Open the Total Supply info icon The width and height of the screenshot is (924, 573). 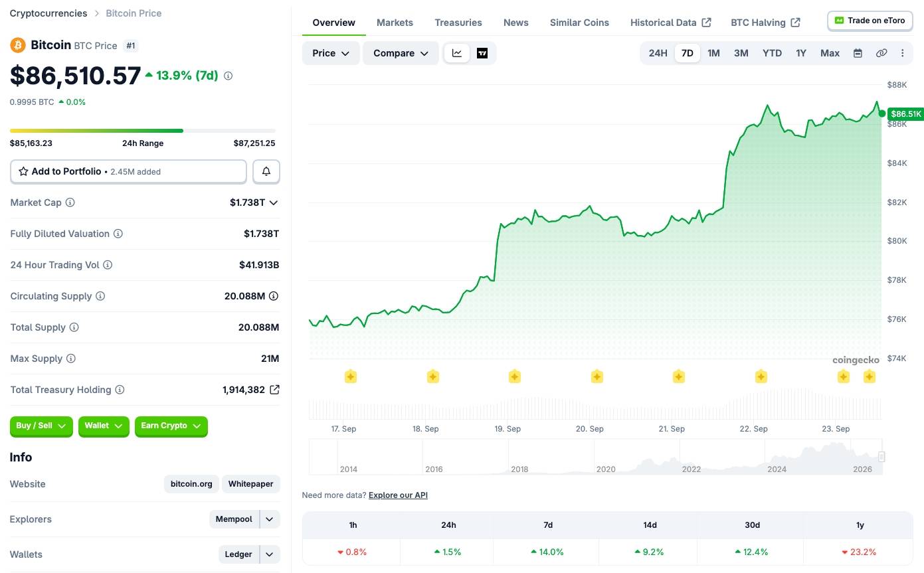[x=74, y=327]
